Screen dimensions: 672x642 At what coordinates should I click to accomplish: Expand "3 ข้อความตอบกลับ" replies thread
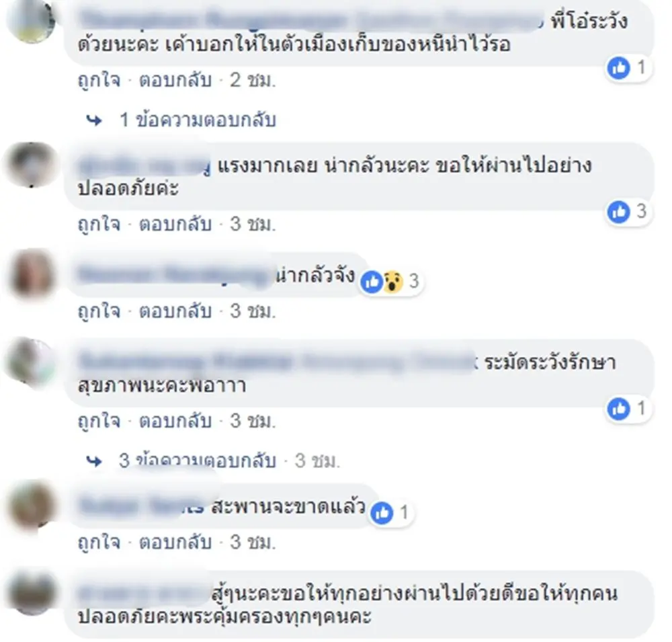pos(198,461)
